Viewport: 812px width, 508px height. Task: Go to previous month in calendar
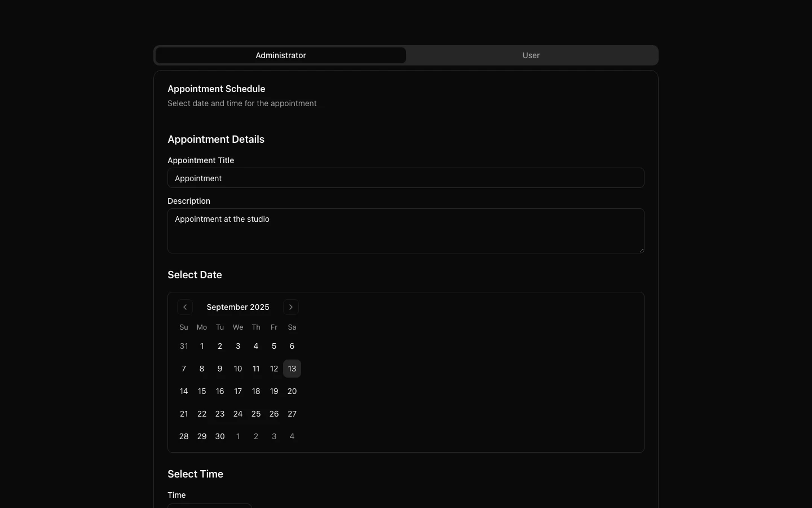pos(185,307)
